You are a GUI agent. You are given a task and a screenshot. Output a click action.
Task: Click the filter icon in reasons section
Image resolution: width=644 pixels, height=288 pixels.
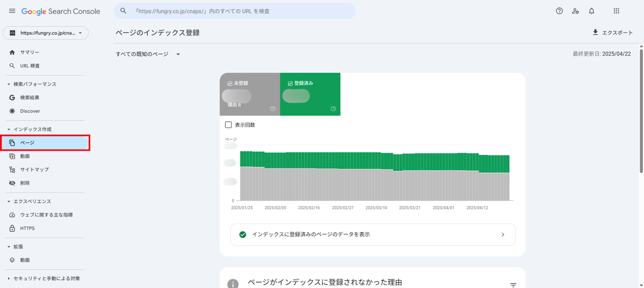tap(513, 285)
